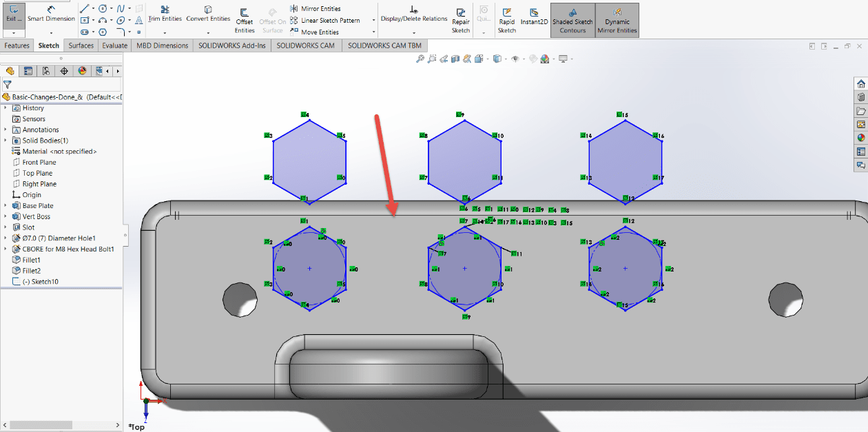This screenshot has width=868, height=432.
Task: Click the Display/Delete Relations icon
Action: tap(413, 14)
